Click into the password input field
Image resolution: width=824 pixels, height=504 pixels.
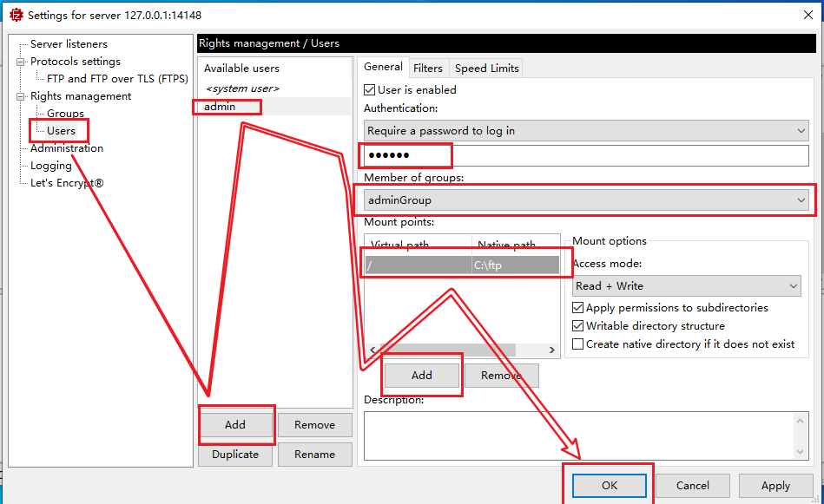point(586,155)
